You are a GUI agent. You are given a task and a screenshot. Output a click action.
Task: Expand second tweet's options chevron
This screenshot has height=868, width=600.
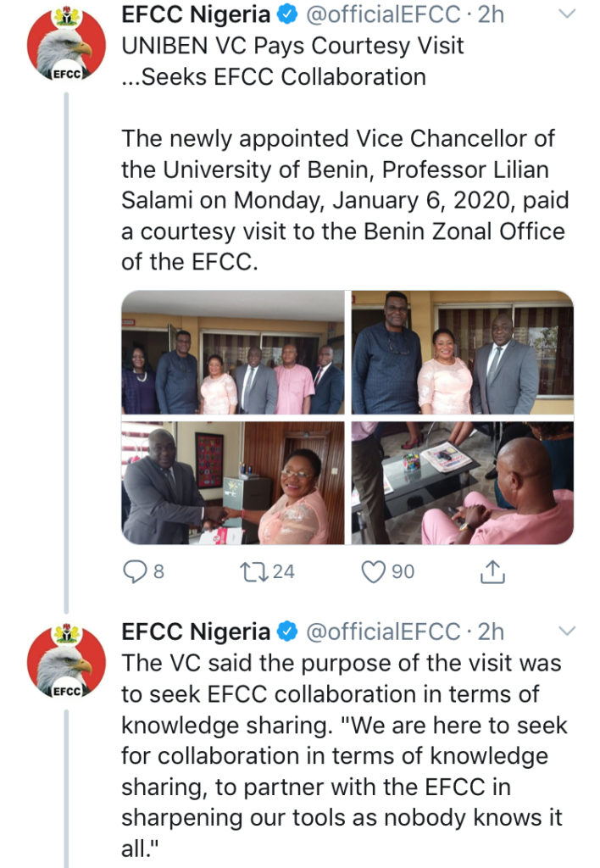click(569, 631)
